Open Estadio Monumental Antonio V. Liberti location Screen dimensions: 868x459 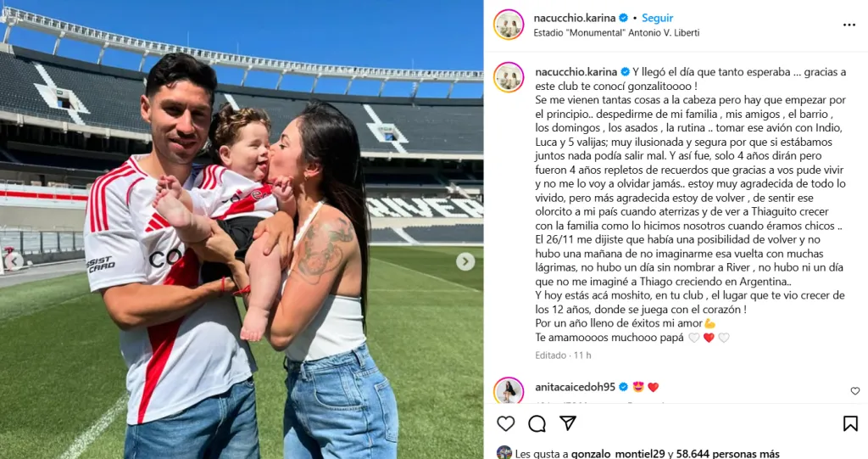point(616,33)
